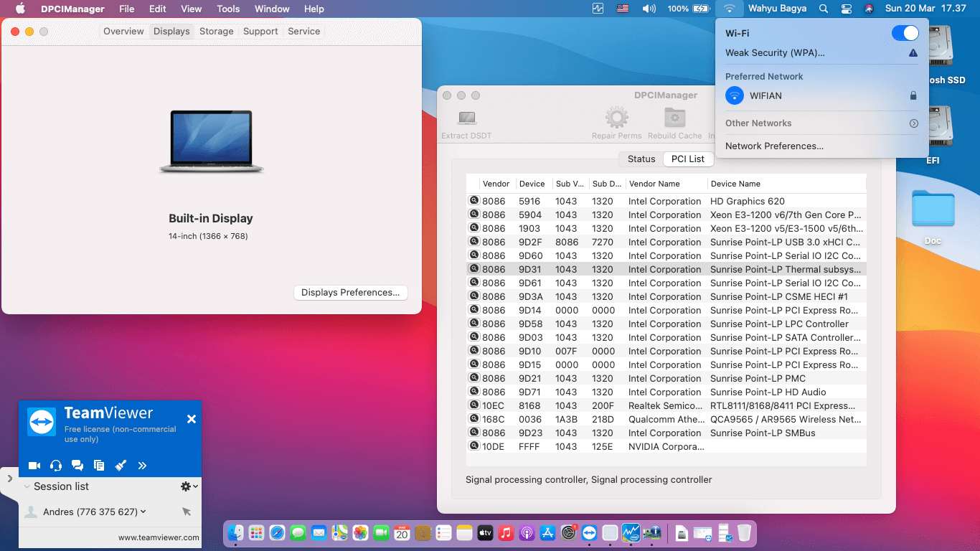Click lookup icon beside Realtek device row
The height and width of the screenshot is (551, 980).
[x=474, y=405]
